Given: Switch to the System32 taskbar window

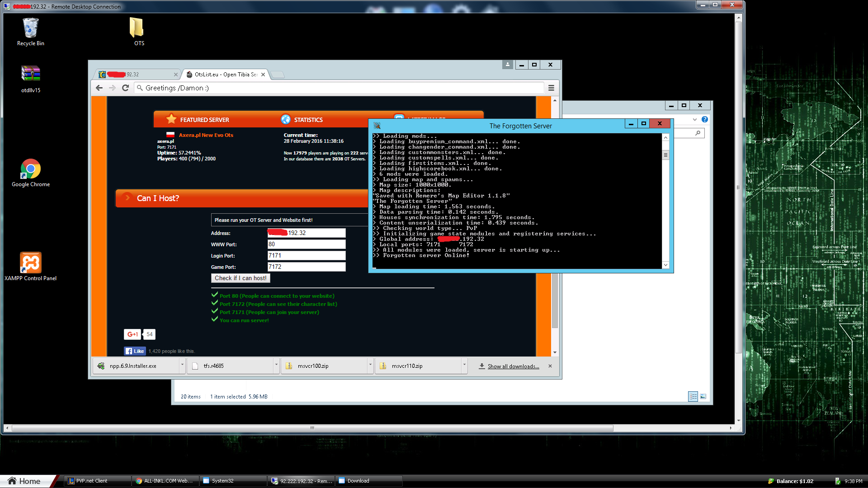Looking at the screenshot, I should point(233,481).
